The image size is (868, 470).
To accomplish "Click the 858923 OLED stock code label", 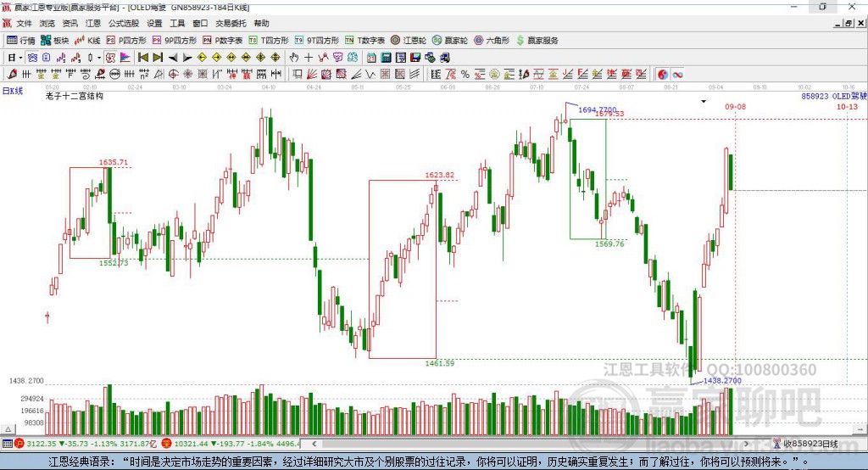I will [834, 96].
